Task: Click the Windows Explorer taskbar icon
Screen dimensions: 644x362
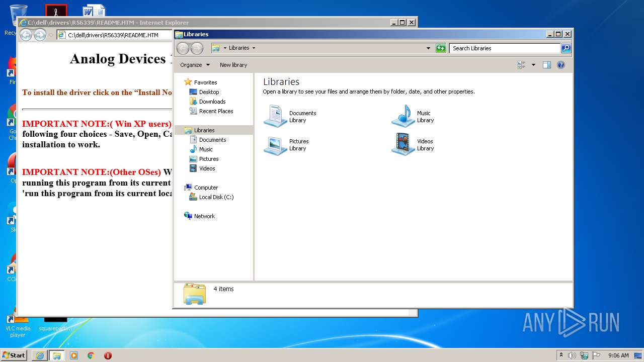Action: point(57,355)
